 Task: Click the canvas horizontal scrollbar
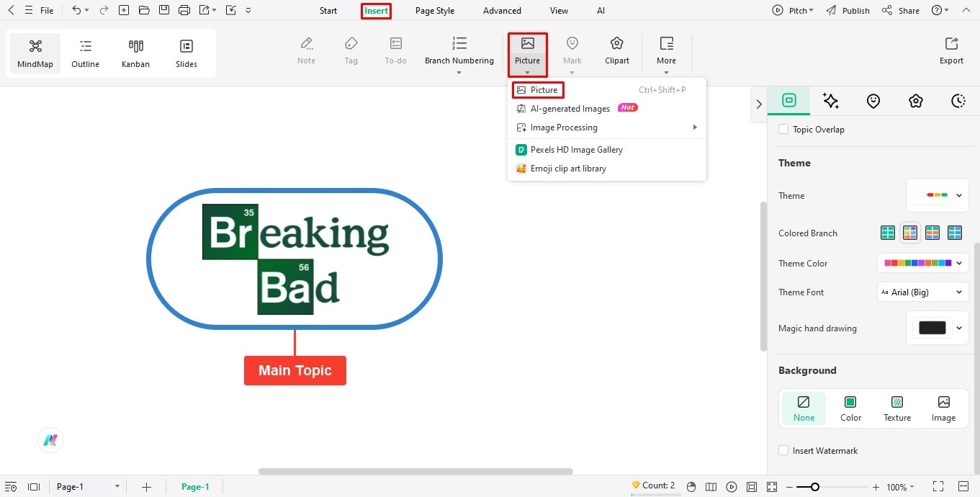pyautogui.click(x=415, y=472)
